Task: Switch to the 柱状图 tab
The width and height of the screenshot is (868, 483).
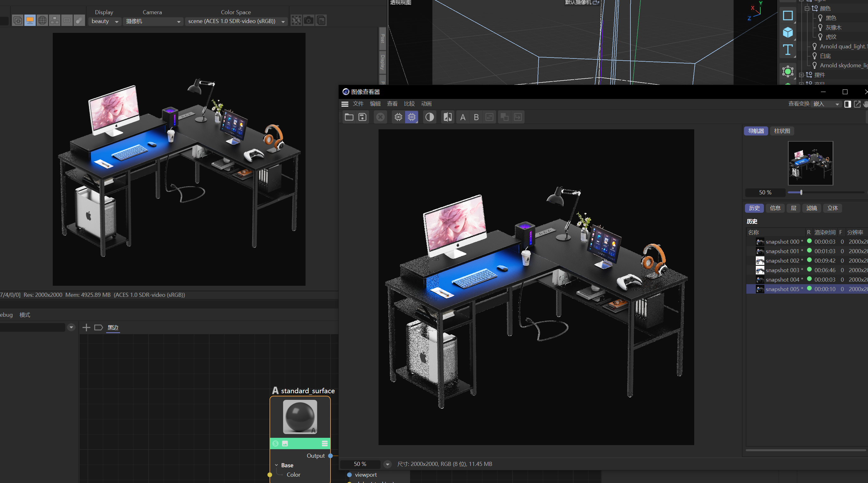Action: (782, 131)
